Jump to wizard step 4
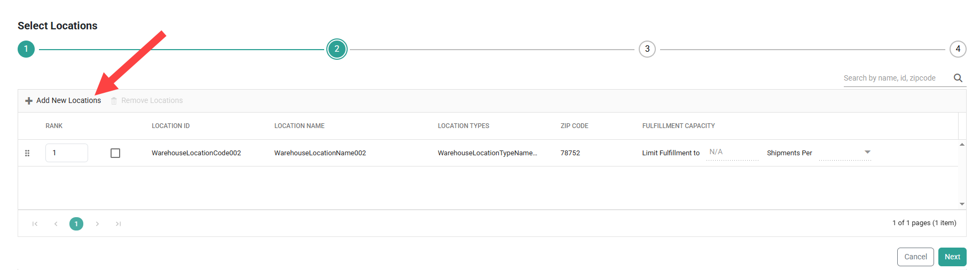980x270 pixels. 958,49
